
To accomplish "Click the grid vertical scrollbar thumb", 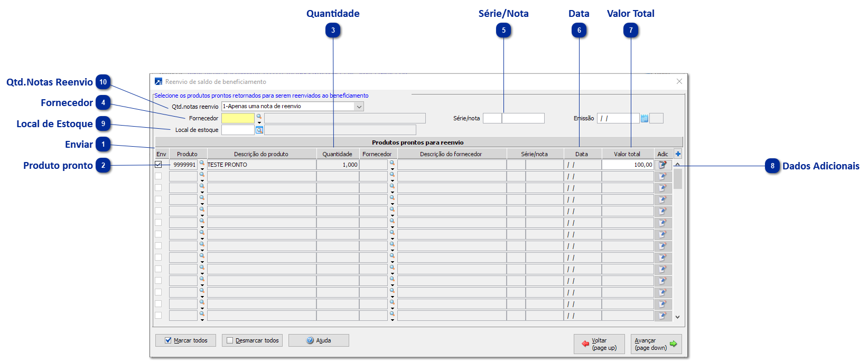I will pyautogui.click(x=678, y=179).
